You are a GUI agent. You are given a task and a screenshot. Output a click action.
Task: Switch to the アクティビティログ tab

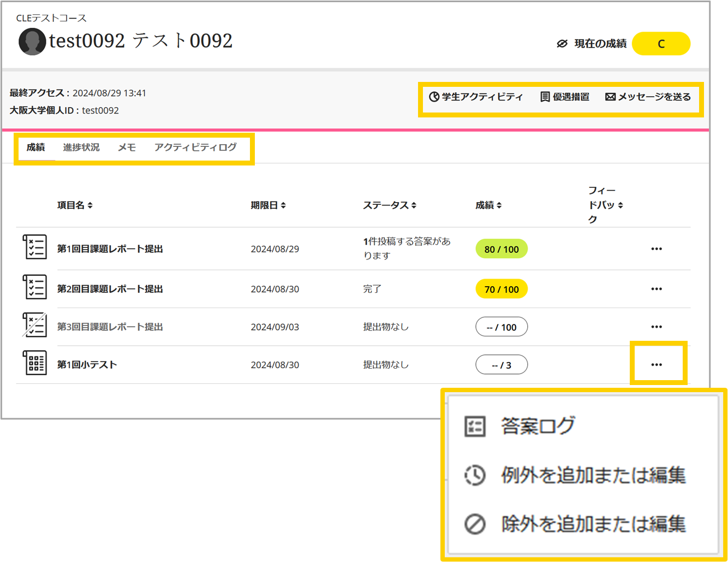point(195,147)
